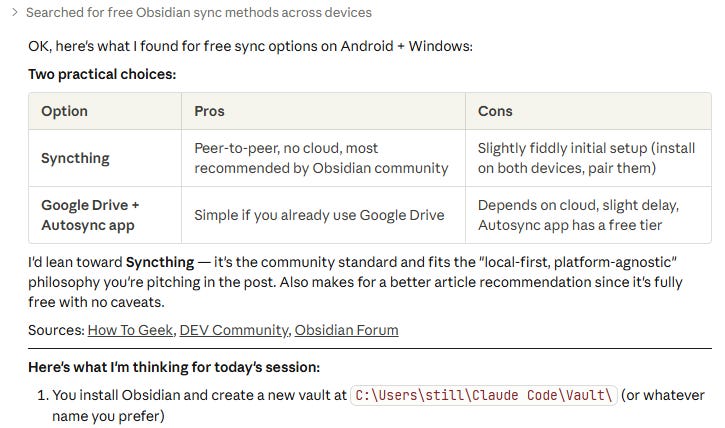Click the first numbered list item text
Image resolution: width=725 pixels, height=428 pixels.
pyautogui.click(x=378, y=405)
